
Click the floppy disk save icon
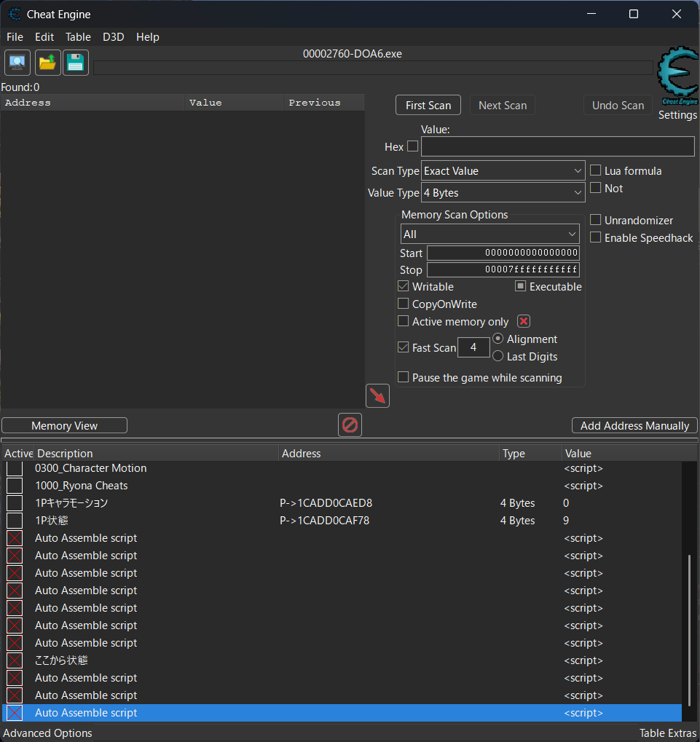coord(75,63)
